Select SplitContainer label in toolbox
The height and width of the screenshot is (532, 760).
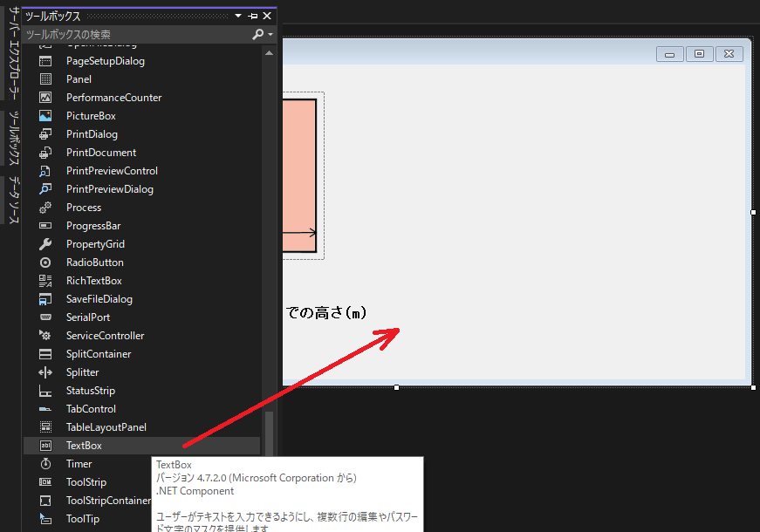pyautogui.click(x=99, y=354)
